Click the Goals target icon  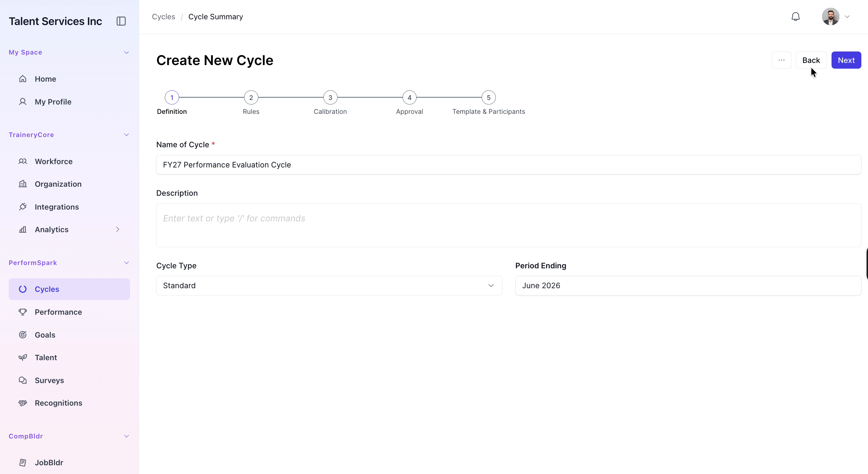(x=23, y=335)
